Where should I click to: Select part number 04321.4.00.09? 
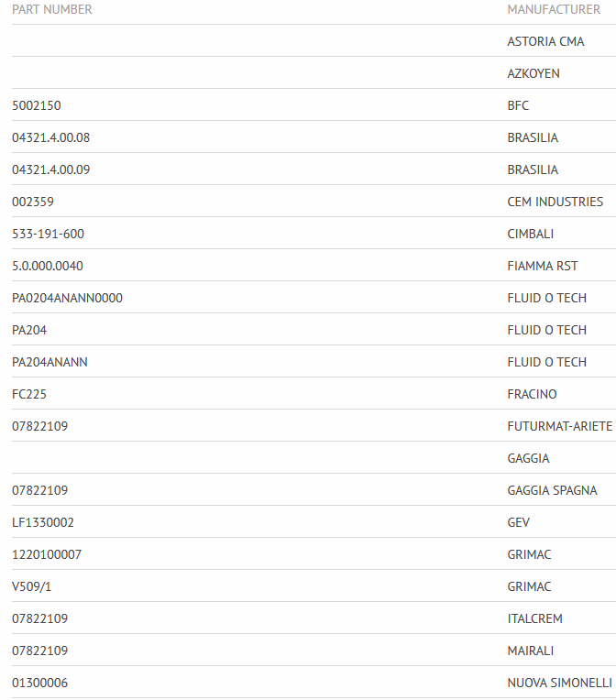[x=51, y=170]
